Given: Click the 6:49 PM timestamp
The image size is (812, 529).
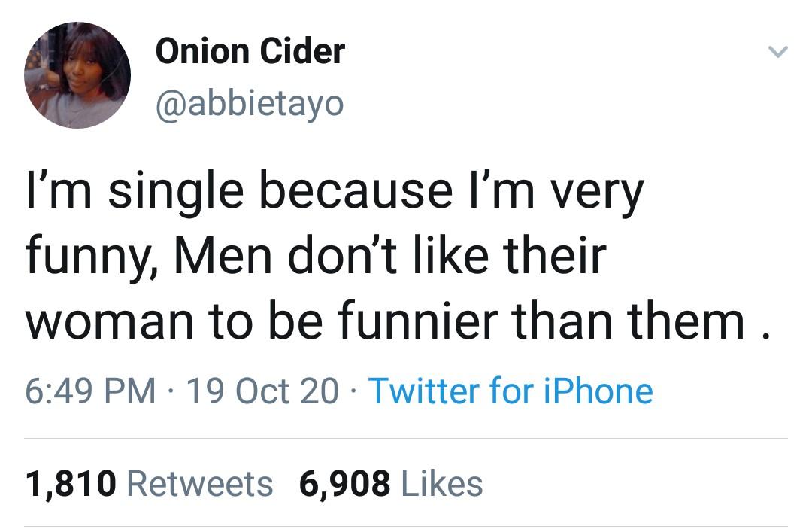Looking at the screenshot, I should [x=90, y=391].
